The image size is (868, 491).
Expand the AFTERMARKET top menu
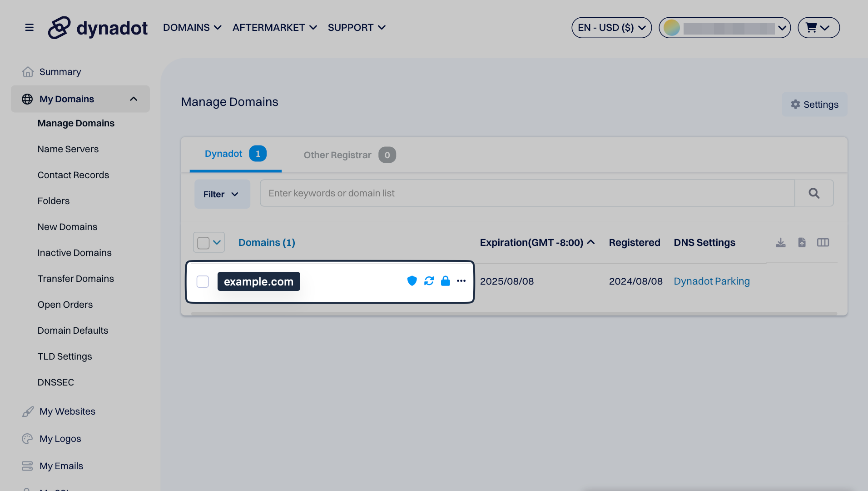coord(275,28)
